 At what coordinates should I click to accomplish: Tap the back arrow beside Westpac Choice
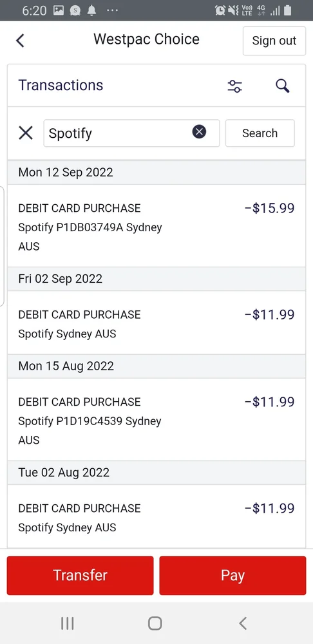[20, 41]
